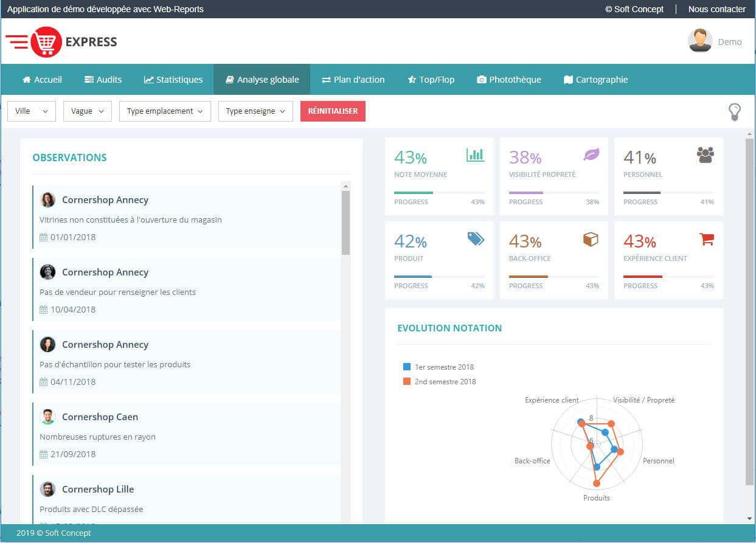The image size is (756, 543).
Task: Click '2019 © Soft Concept' footer text
Action: tap(54, 533)
